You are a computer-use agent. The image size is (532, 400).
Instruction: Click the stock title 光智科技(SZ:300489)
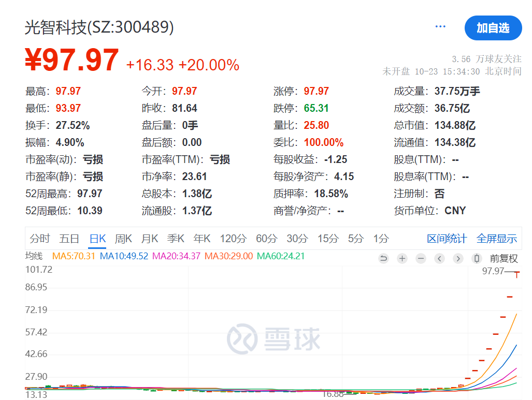(99, 27)
